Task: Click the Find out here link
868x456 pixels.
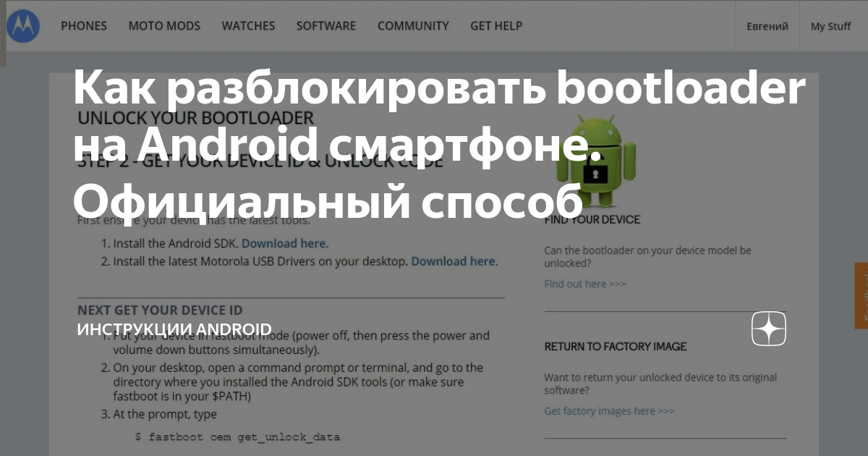Action: (585, 284)
